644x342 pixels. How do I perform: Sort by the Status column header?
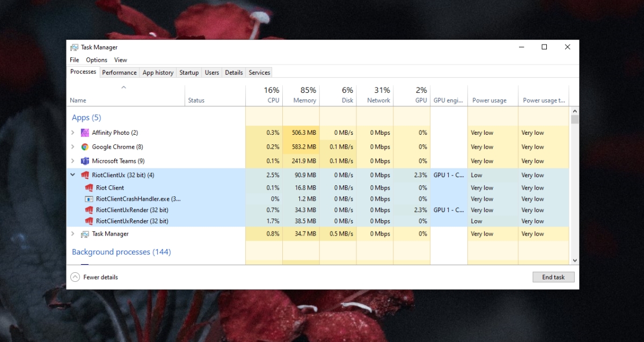[215, 96]
